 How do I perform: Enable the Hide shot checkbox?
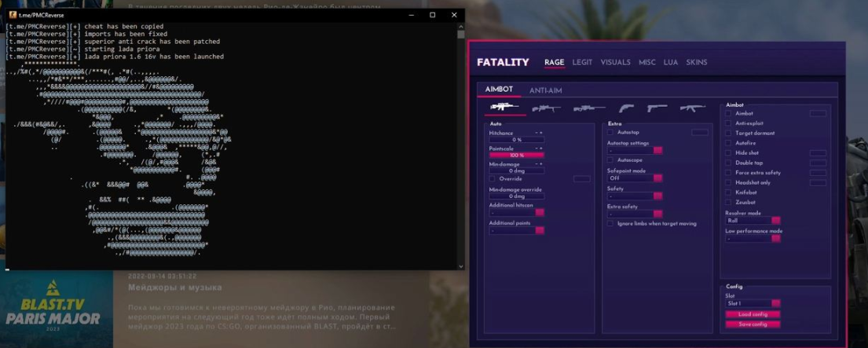tap(728, 152)
